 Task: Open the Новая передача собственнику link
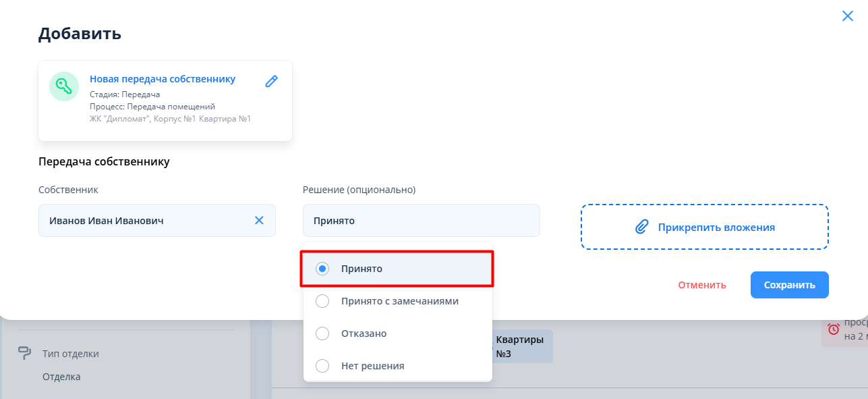tap(163, 79)
